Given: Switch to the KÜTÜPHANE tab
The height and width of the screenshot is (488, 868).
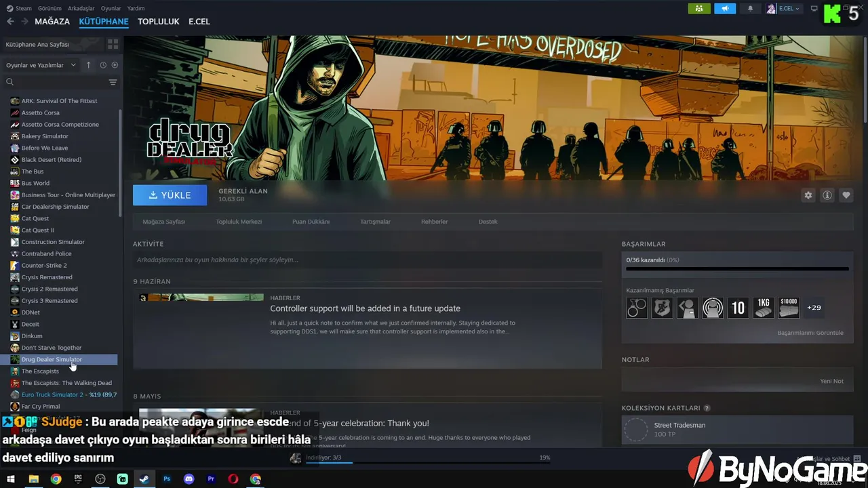Looking at the screenshot, I should [x=104, y=22].
